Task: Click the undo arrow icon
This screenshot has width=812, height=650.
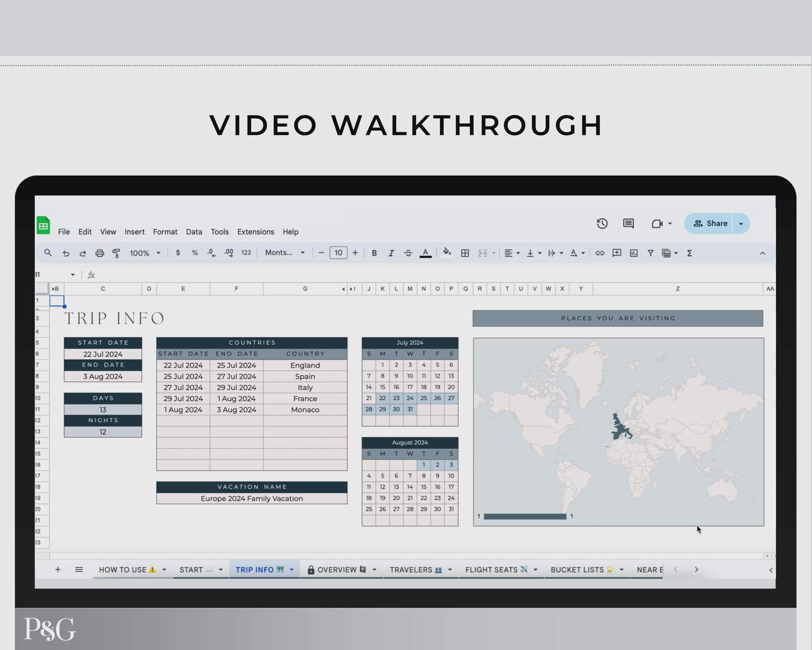Action: [66, 253]
